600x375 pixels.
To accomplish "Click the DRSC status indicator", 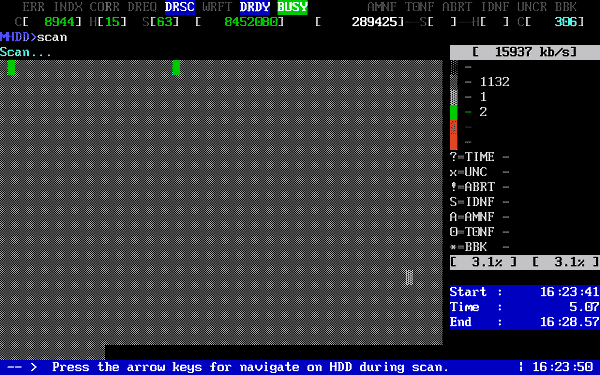I will [x=180, y=7].
